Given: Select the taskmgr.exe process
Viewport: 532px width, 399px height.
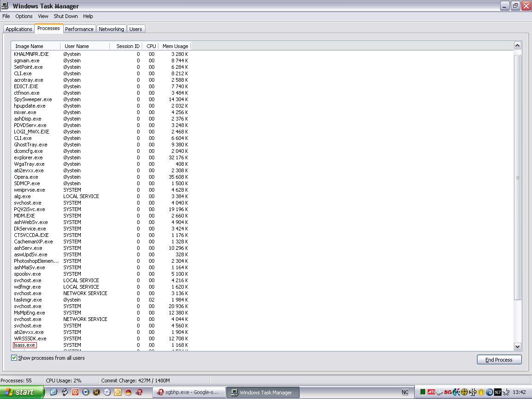Looking at the screenshot, I should tap(101, 300).
